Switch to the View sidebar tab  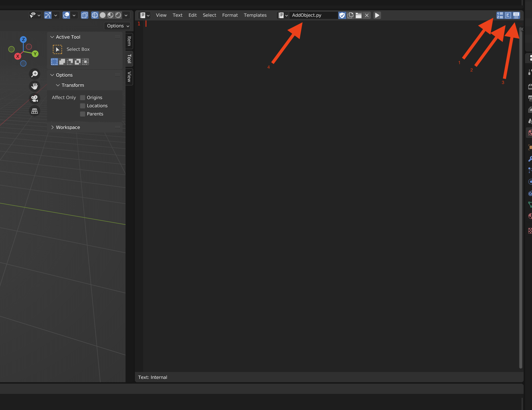[x=129, y=77]
